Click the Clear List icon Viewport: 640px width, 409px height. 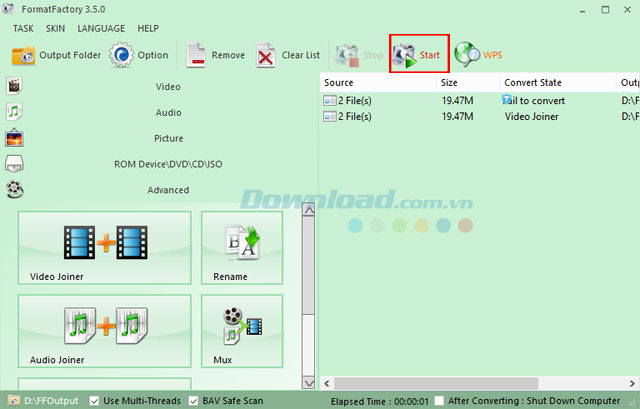click(265, 55)
